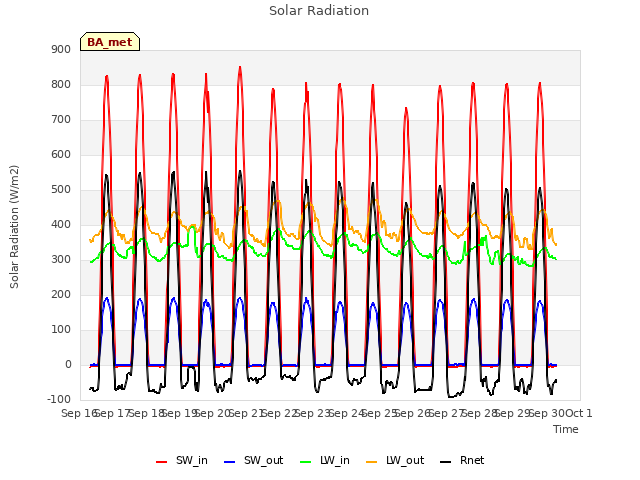Click the -100 y-axis tick label

[x=59, y=400]
